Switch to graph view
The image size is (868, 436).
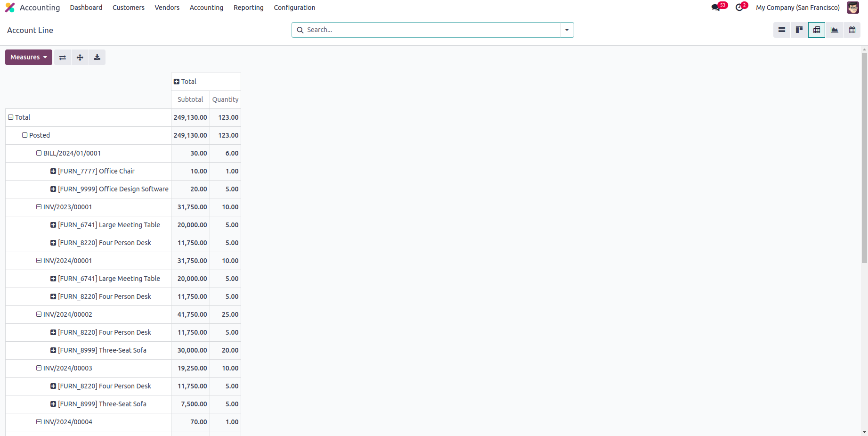click(x=834, y=30)
